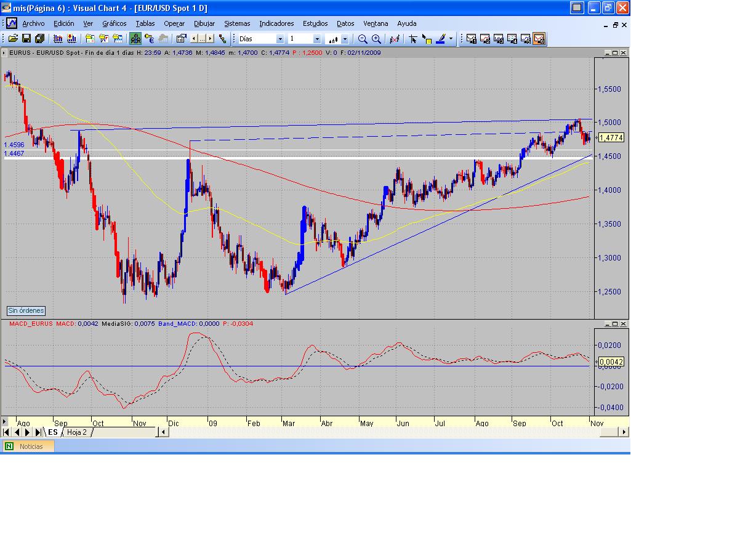Click the open folder icon in toolbar
The height and width of the screenshot is (545, 756).
[13, 39]
